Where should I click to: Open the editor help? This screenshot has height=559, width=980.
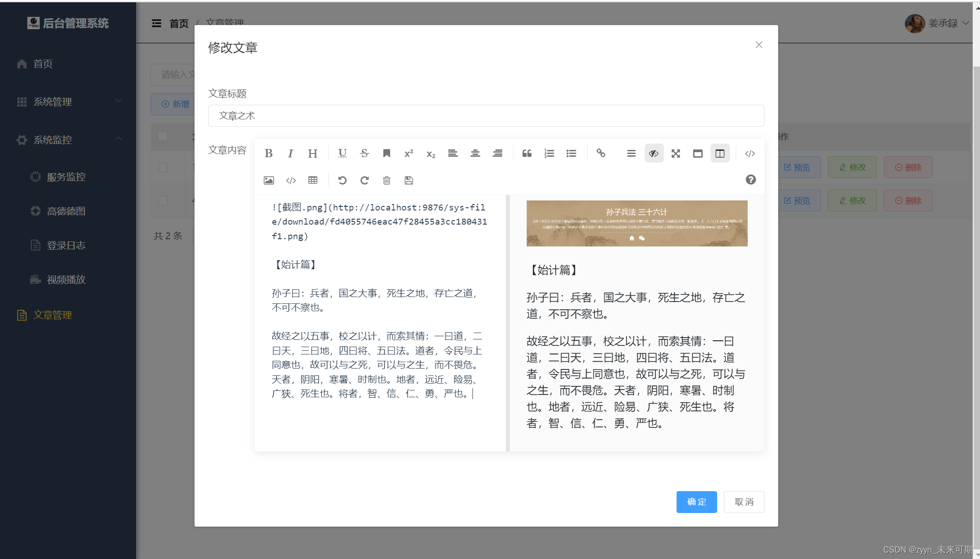(750, 179)
